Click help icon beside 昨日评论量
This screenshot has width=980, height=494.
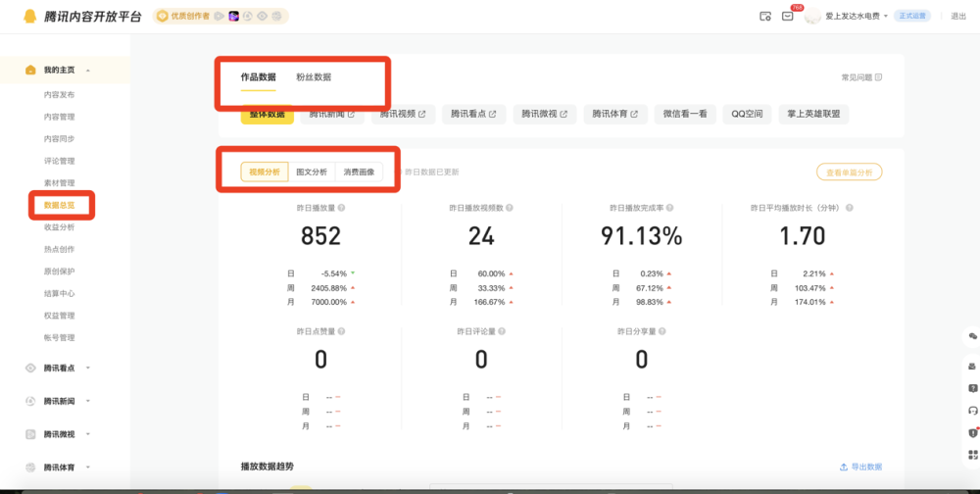pyautogui.click(x=502, y=331)
